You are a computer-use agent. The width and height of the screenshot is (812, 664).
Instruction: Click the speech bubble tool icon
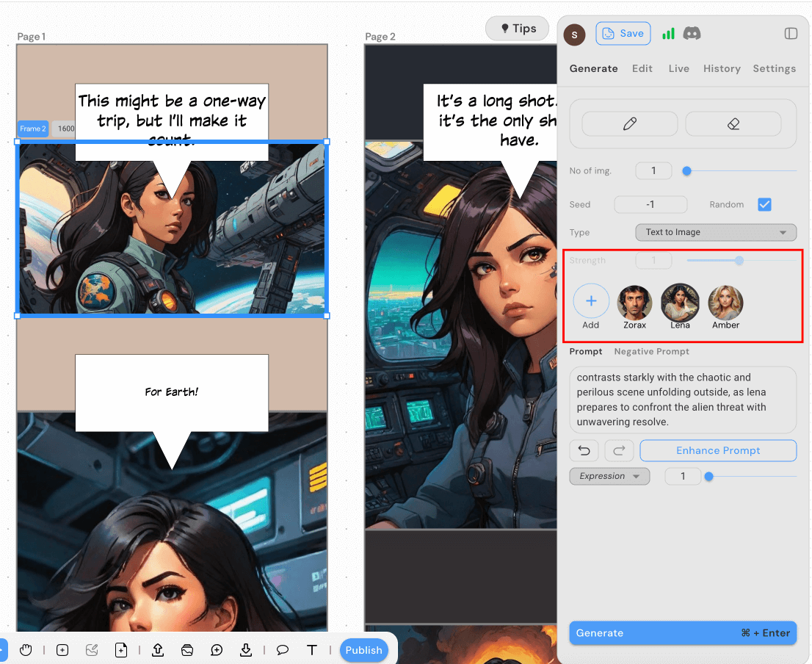click(282, 650)
